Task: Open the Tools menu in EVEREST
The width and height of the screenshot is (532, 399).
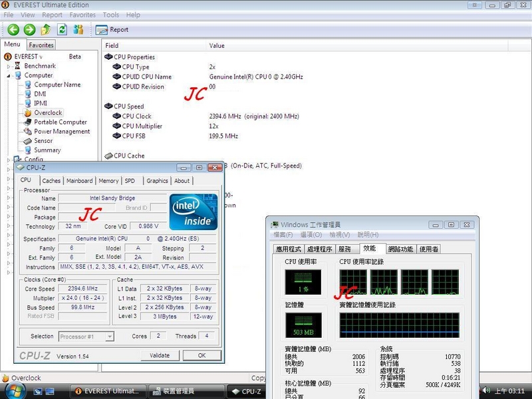Action: [111, 15]
